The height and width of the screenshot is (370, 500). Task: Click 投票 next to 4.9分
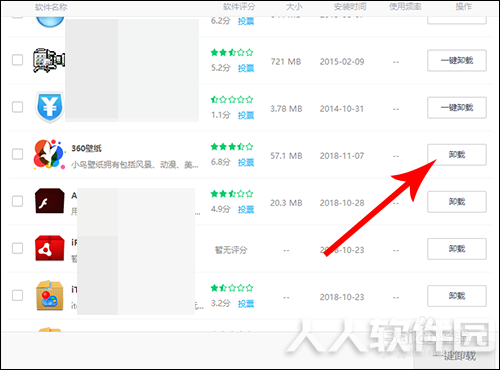click(246, 209)
